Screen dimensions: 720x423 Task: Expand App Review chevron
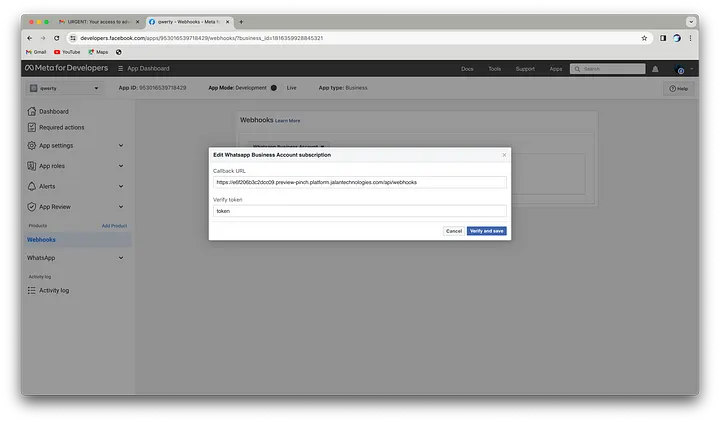pos(121,207)
